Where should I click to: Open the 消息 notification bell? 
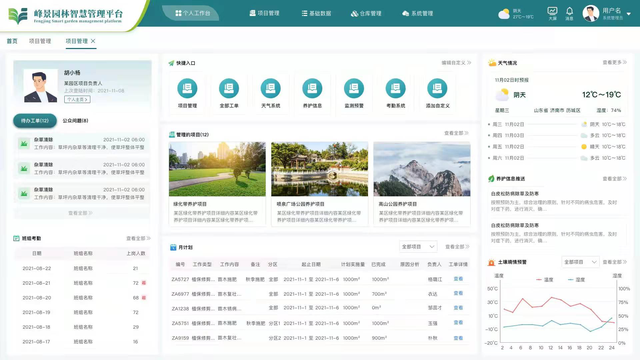pos(569,13)
